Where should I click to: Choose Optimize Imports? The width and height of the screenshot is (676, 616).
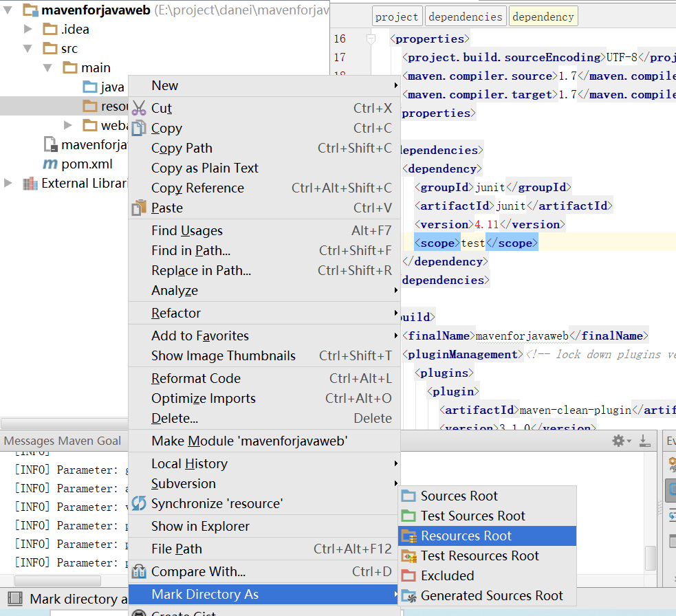click(264, 398)
